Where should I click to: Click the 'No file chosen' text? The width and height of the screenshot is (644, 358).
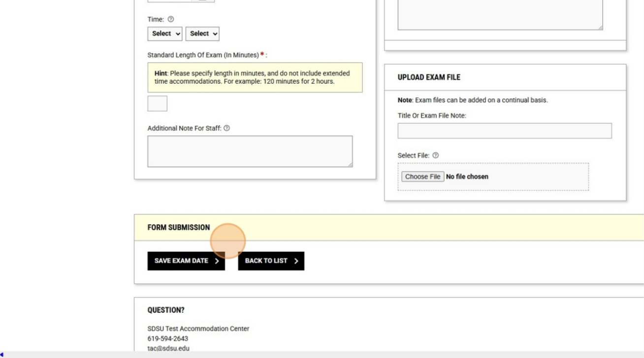coord(467,177)
